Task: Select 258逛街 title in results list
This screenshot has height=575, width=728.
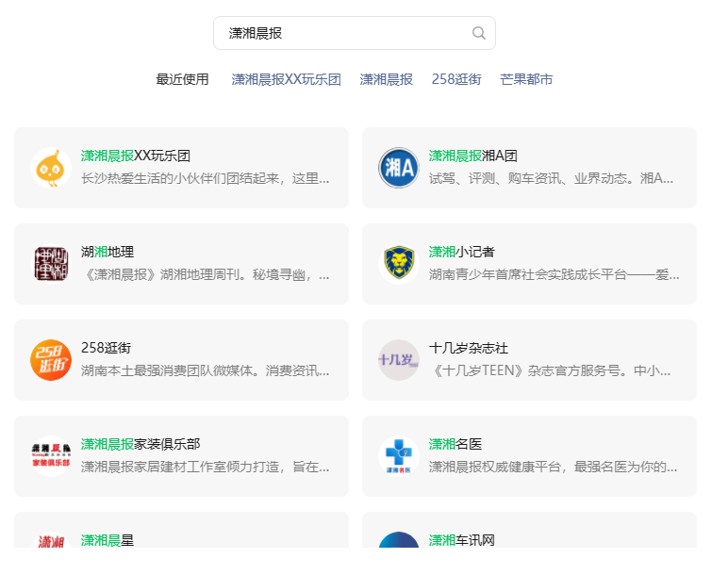Action: point(106,348)
